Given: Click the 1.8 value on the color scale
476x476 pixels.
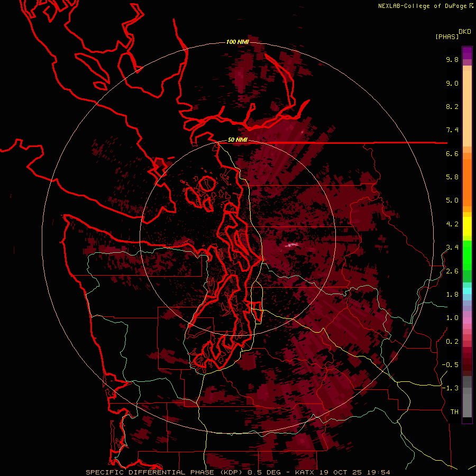Looking at the screenshot, I should (x=452, y=295).
